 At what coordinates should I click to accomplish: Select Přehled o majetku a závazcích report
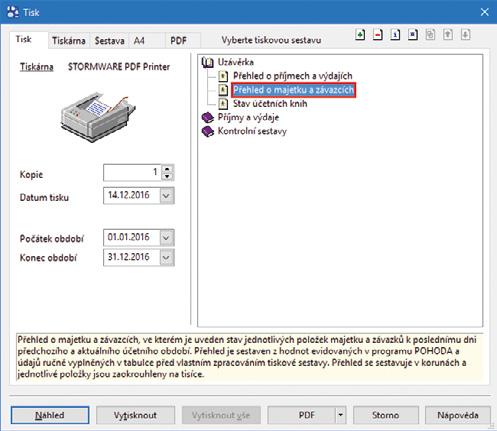(293, 90)
